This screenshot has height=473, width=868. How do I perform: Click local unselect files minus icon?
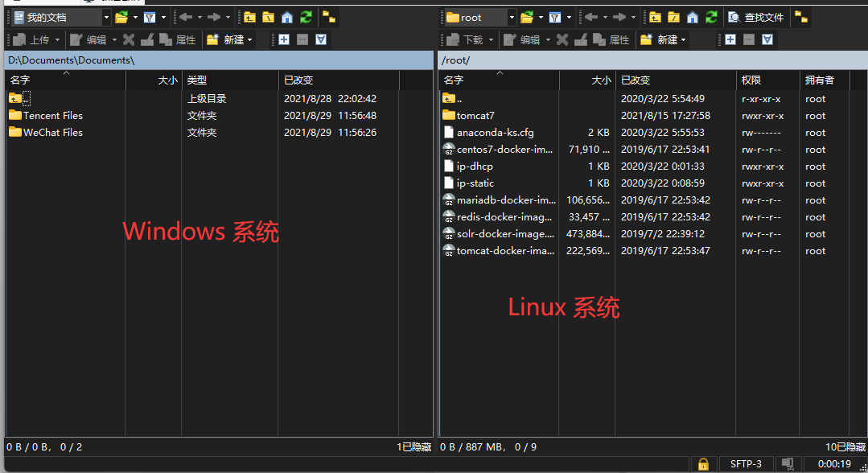302,40
